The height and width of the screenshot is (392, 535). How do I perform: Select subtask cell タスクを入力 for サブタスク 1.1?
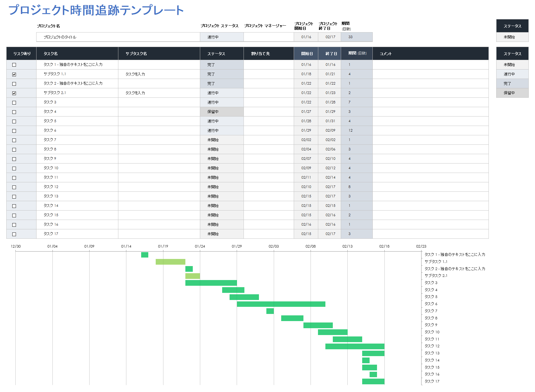click(x=159, y=74)
